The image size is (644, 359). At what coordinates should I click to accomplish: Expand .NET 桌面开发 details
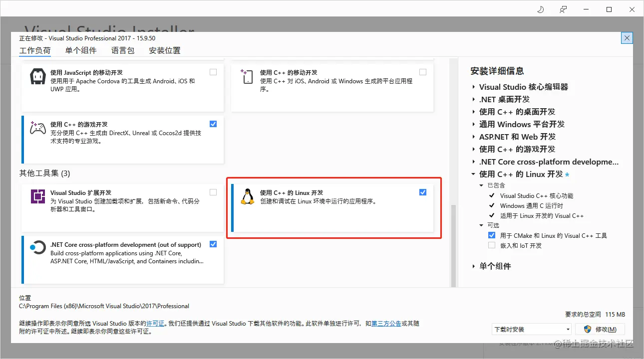(x=473, y=99)
